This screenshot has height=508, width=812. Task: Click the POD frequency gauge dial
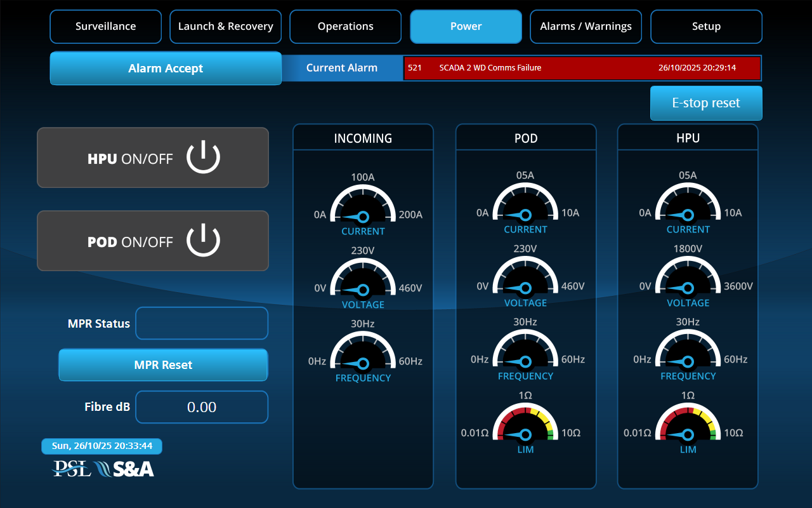(x=525, y=352)
